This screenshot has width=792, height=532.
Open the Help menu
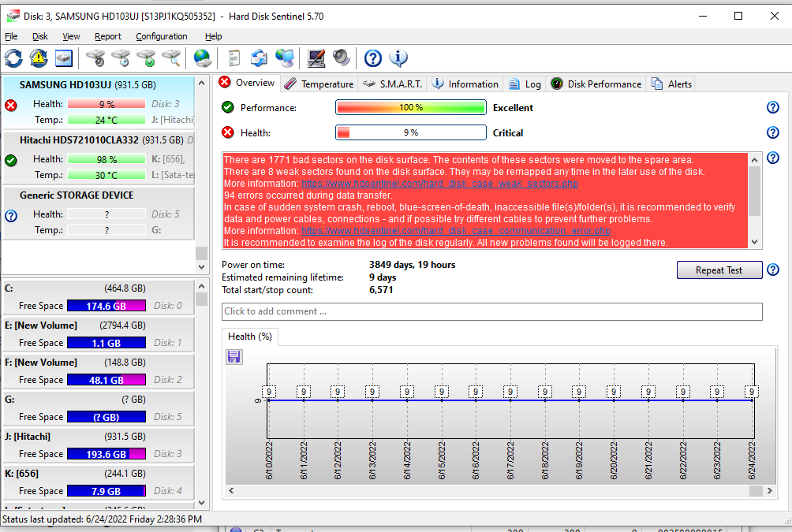[x=213, y=36]
